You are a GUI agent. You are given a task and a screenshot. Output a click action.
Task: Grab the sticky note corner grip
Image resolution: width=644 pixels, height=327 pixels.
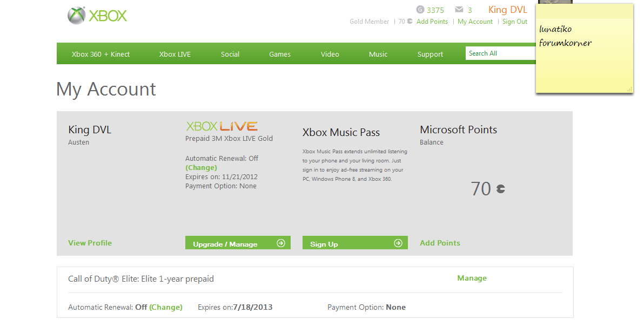[x=629, y=89]
